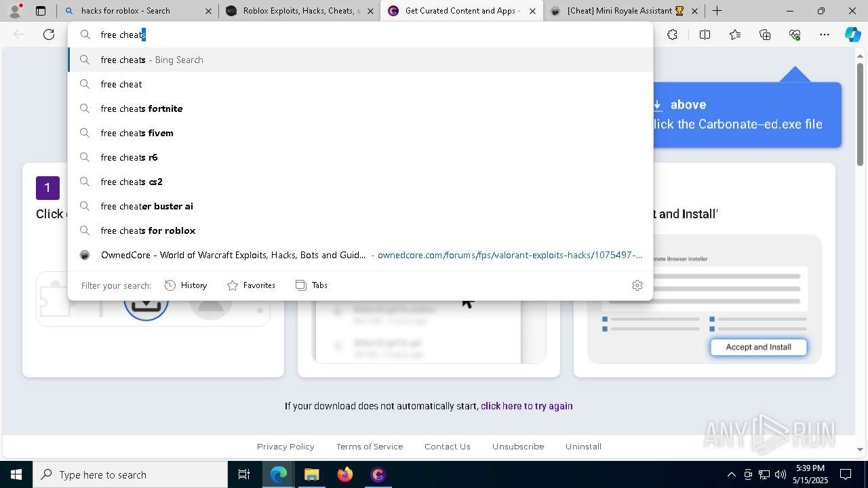Open the tab actions menu icon
The height and width of the screenshot is (488, 868).
click(41, 11)
